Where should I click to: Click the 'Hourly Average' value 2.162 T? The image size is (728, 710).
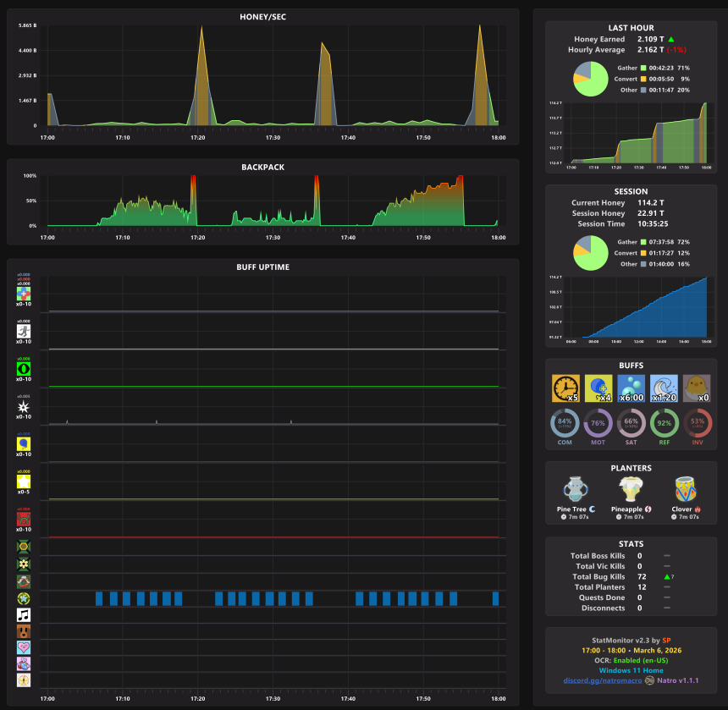pos(650,50)
